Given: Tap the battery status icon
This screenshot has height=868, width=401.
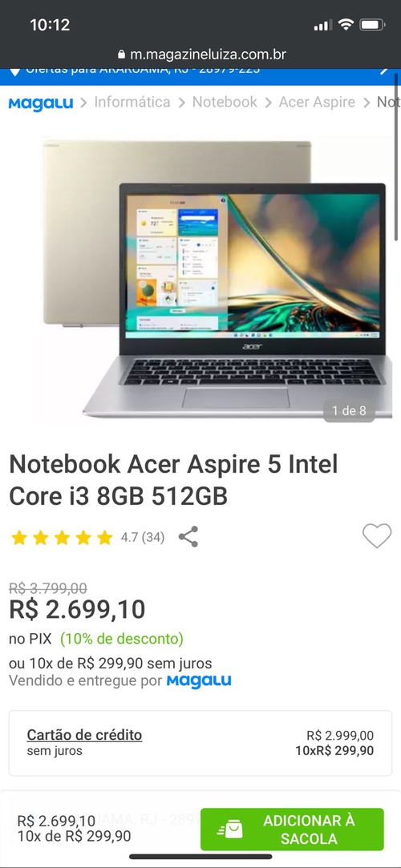Looking at the screenshot, I should 372,24.
